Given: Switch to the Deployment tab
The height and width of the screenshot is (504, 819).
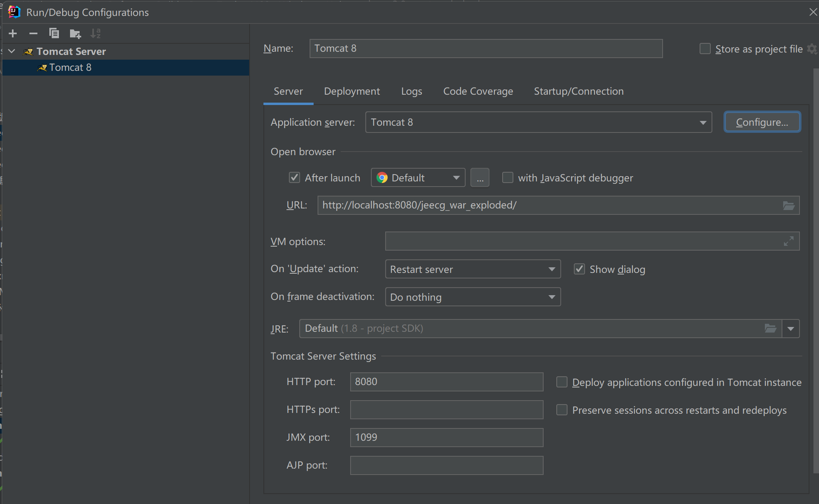Looking at the screenshot, I should point(352,91).
